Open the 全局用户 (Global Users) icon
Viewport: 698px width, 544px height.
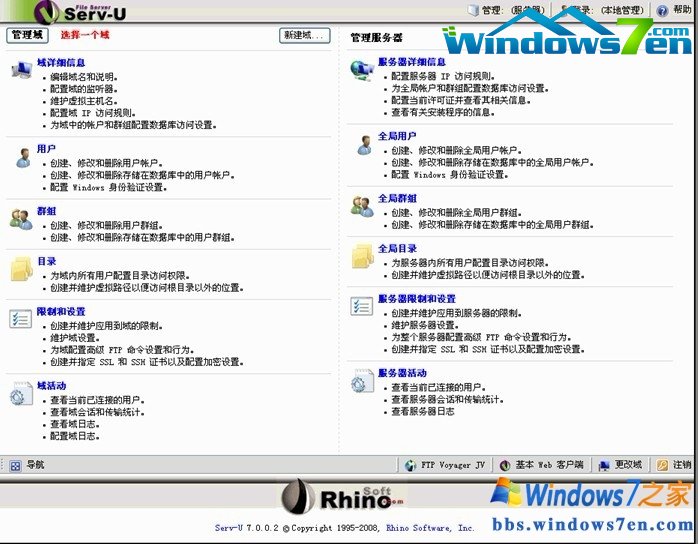pos(361,144)
